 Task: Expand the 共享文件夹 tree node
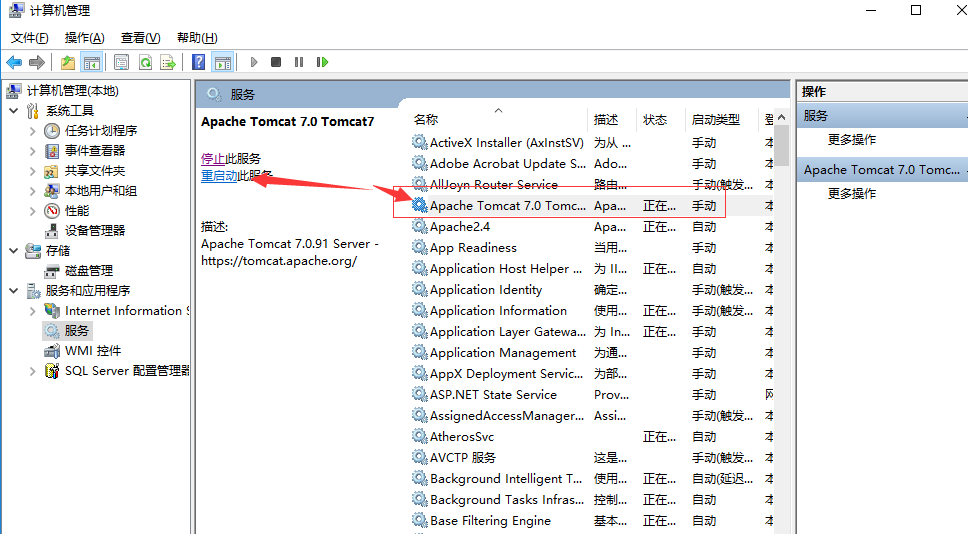pyautogui.click(x=33, y=171)
